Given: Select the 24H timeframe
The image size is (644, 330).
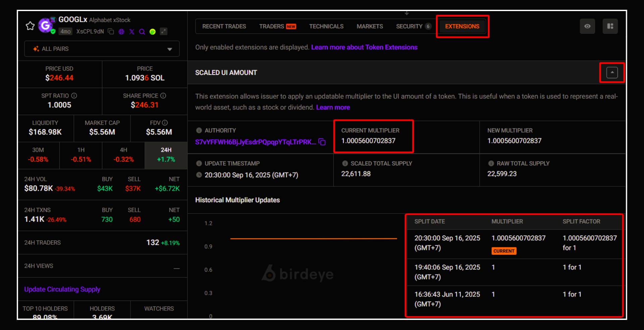Looking at the screenshot, I should click(166, 155).
